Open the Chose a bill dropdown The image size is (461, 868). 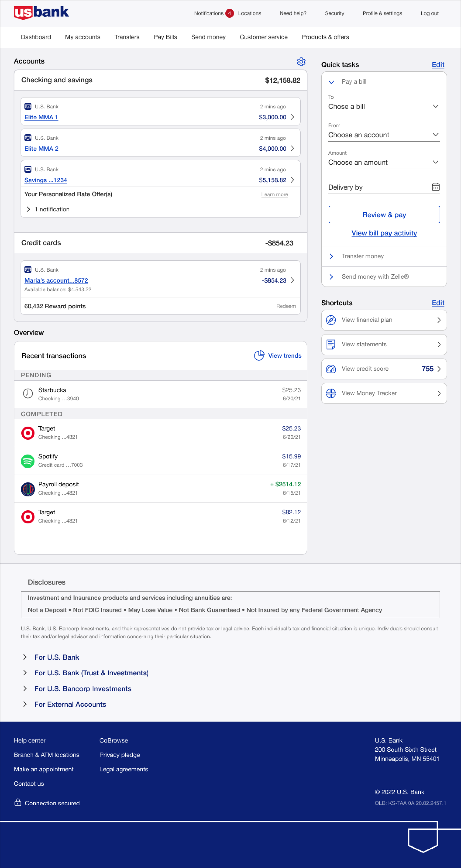point(384,106)
